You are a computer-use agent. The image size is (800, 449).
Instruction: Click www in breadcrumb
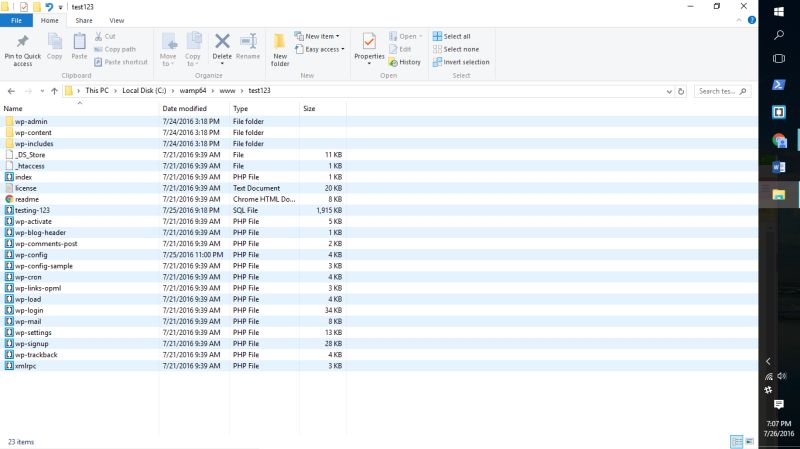[x=227, y=90]
